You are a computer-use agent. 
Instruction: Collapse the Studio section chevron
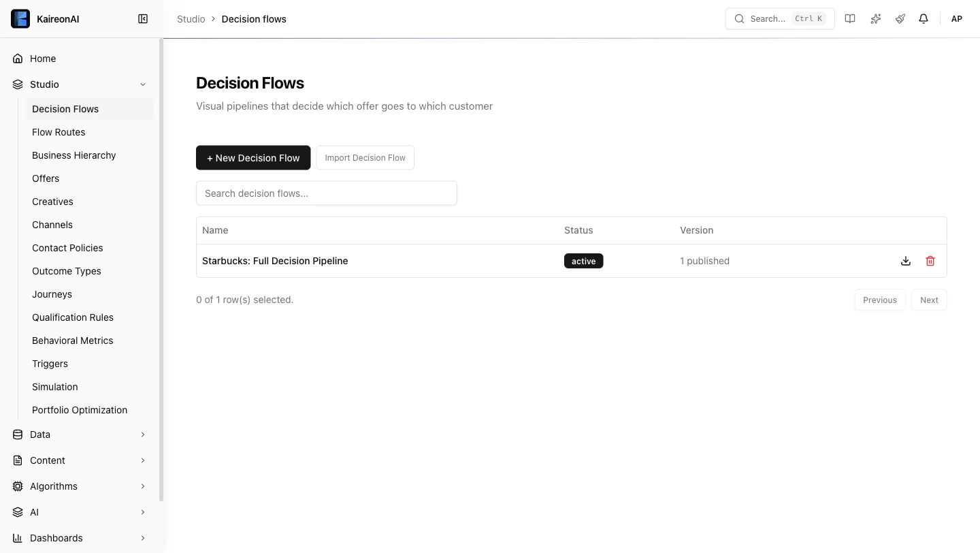tap(142, 84)
